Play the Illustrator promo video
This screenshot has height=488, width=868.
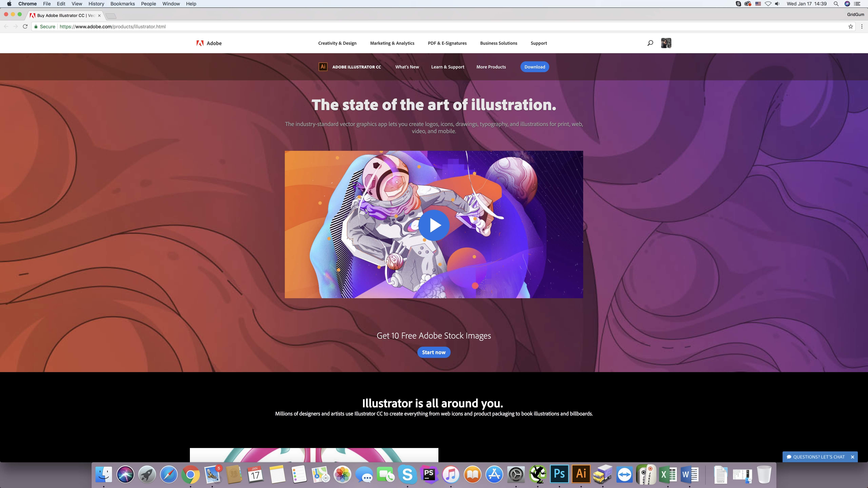pos(434,225)
